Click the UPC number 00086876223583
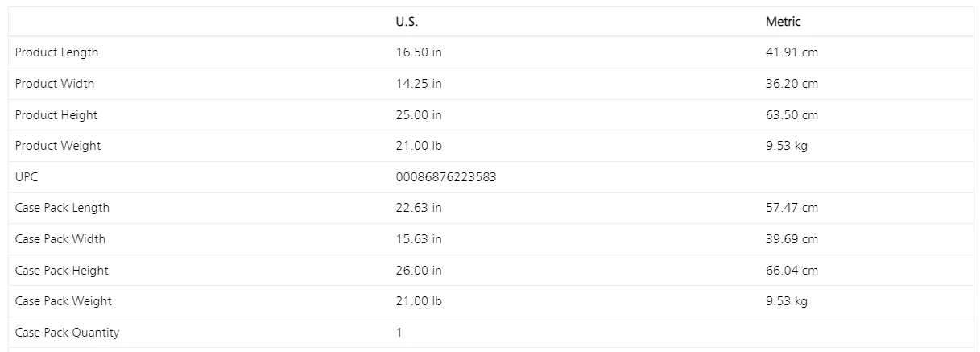This screenshot has height=352, width=980. (x=446, y=177)
